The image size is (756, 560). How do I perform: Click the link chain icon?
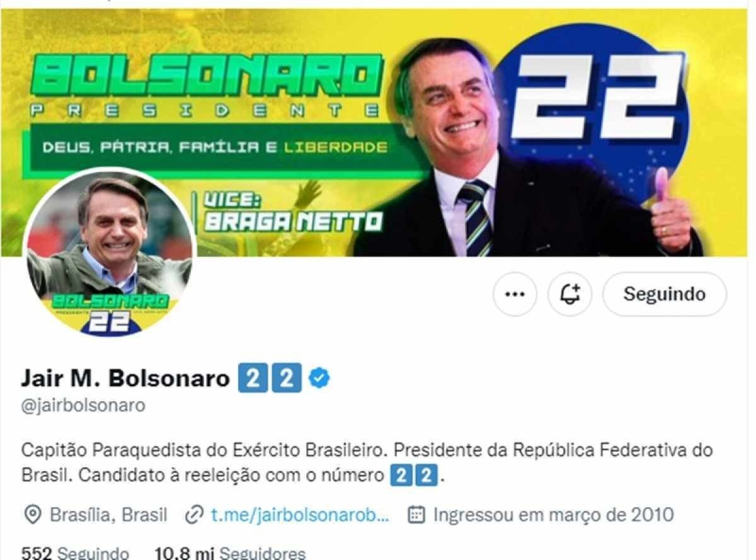194,515
